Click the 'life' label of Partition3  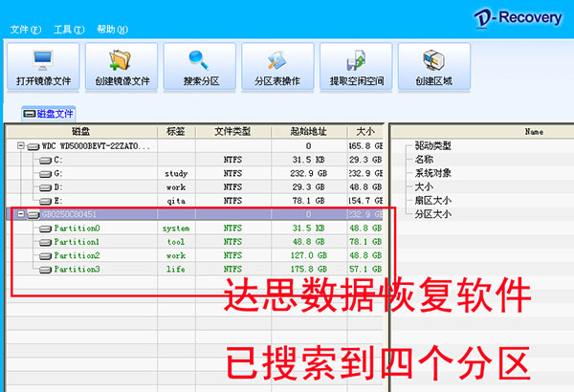pyautogui.click(x=176, y=270)
